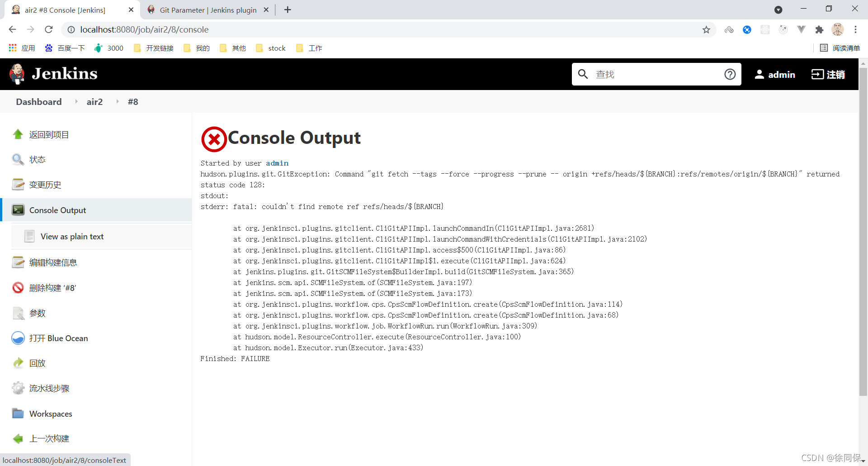This screenshot has width=868, height=466.
Task: Open View as plain text
Action: pyautogui.click(x=72, y=236)
